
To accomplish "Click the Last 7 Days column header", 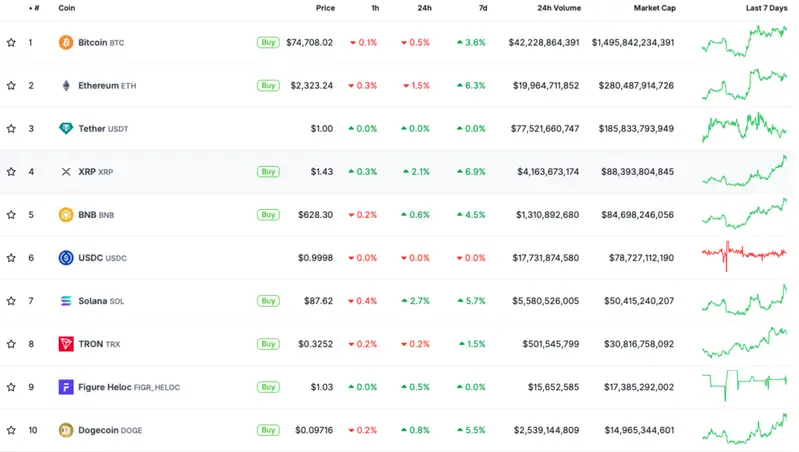I will coord(766,8).
